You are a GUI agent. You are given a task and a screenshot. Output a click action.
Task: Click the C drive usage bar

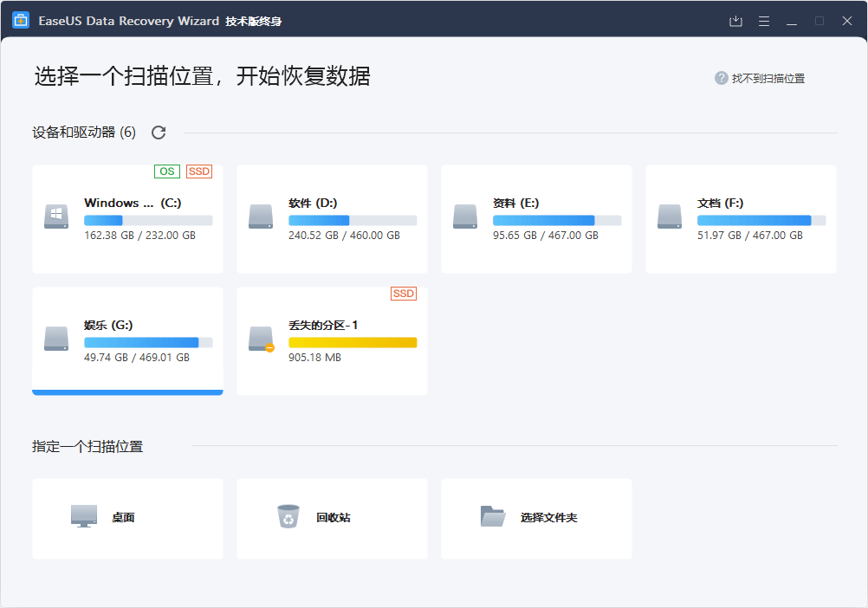[148, 220]
